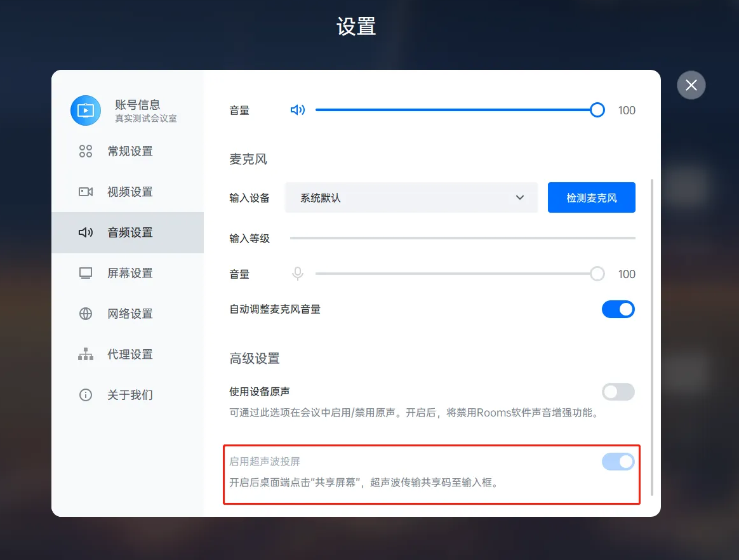
Task: Open the 输入设备 系统默认 dropdown
Action: pyautogui.click(x=411, y=197)
